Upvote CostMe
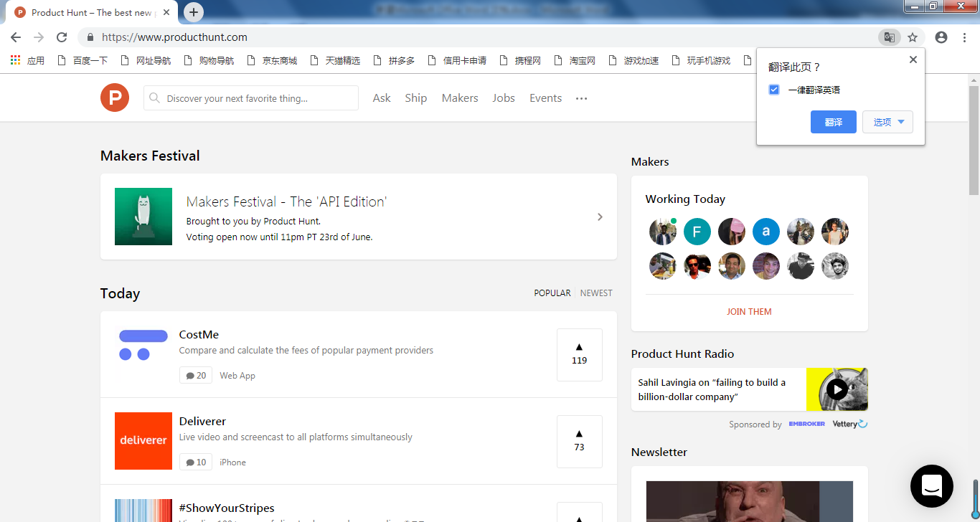980x522 pixels. [x=580, y=355]
